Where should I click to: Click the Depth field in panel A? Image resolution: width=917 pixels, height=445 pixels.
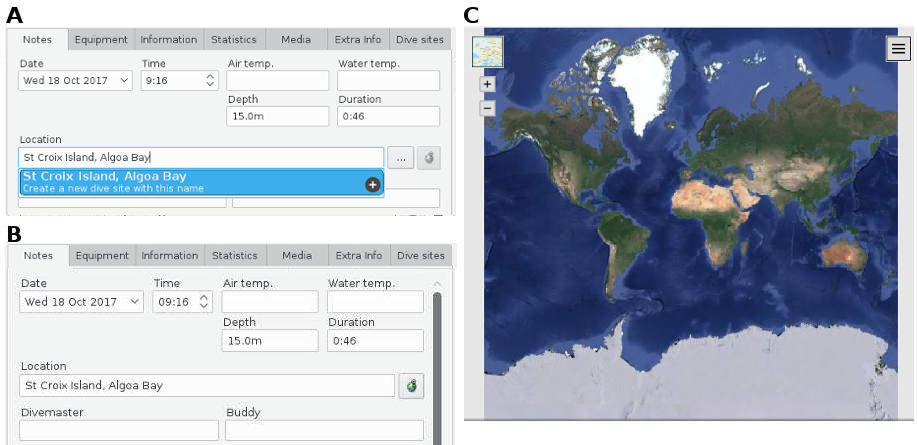click(x=278, y=116)
